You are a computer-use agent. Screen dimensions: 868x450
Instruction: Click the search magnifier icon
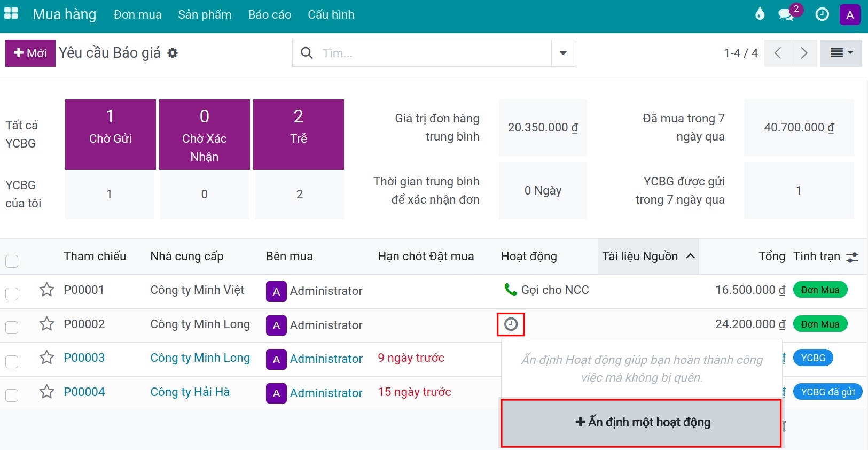point(307,53)
